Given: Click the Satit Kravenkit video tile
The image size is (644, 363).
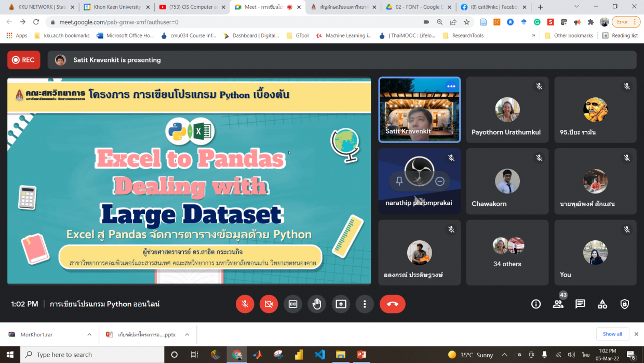Looking at the screenshot, I should point(419,110).
